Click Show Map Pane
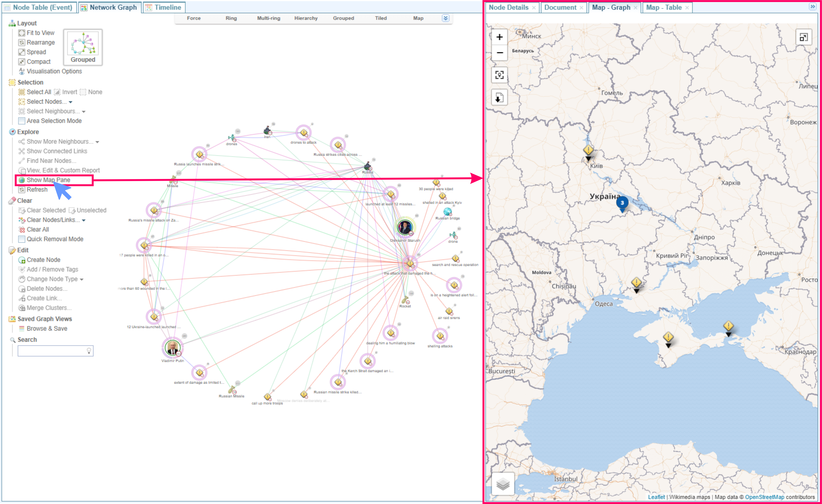Screen dimensions: 822x504 tap(48, 180)
